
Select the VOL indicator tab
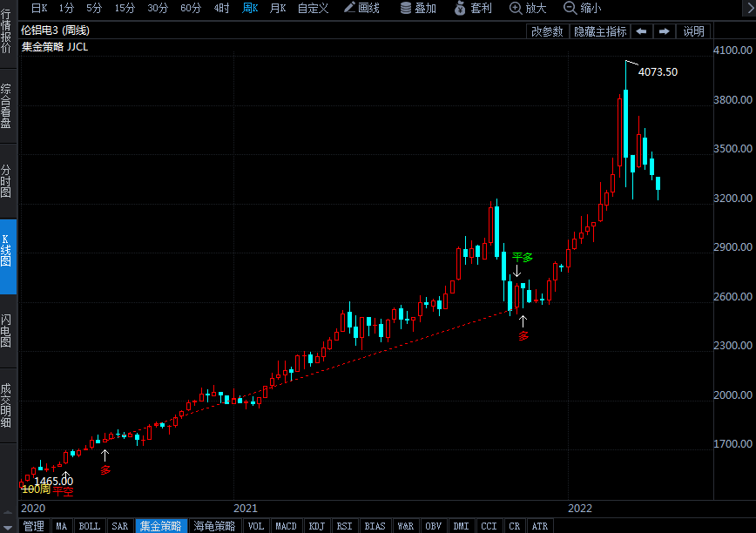pyautogui.click(x=256, y=526)
